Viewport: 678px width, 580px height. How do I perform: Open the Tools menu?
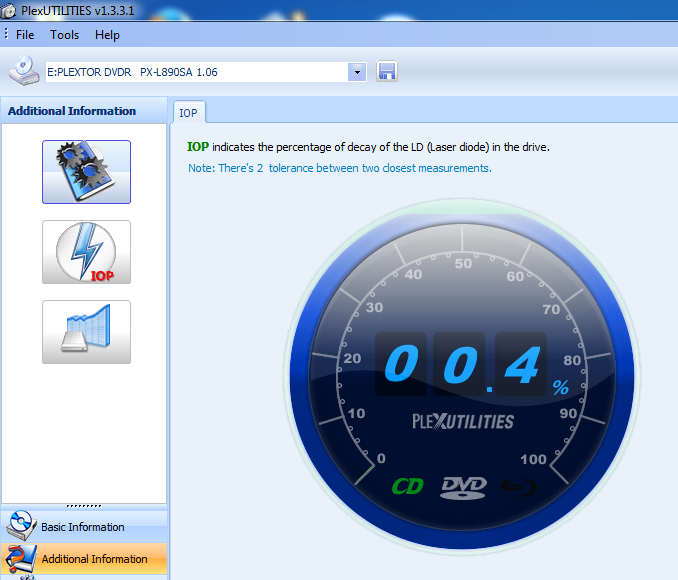pyautogui.click(x=64, y=35)
